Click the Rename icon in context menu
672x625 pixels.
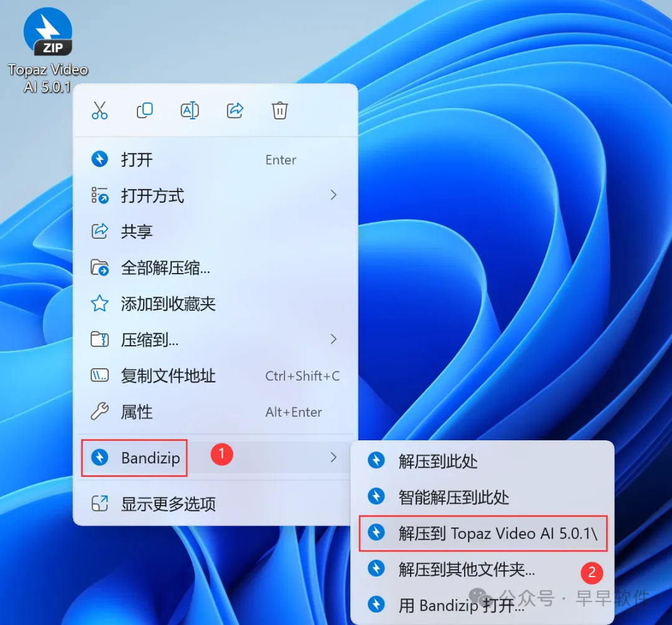pyautogui.click(x=189, y=111)
